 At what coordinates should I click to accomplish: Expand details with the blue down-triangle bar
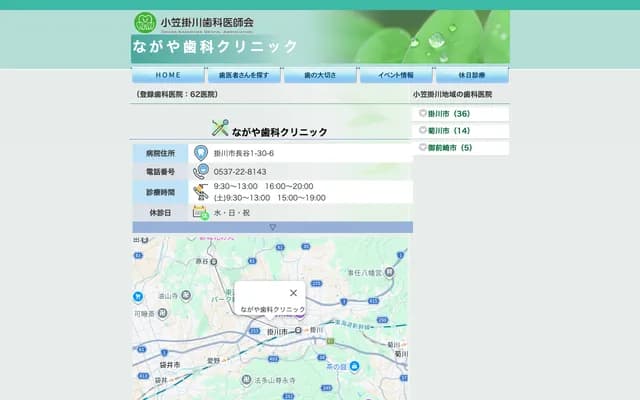coord(272,227)
